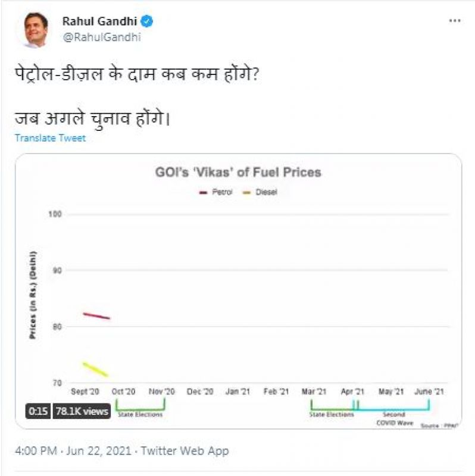
Task: Click the red Petrol legend swatch
Action: (203, 192)
